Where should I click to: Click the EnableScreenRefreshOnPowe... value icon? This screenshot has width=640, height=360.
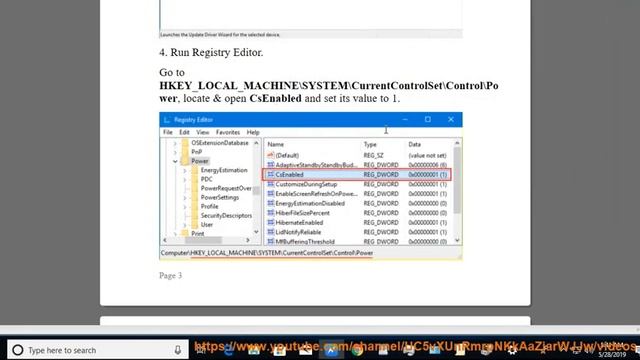(x=271, y=193)
